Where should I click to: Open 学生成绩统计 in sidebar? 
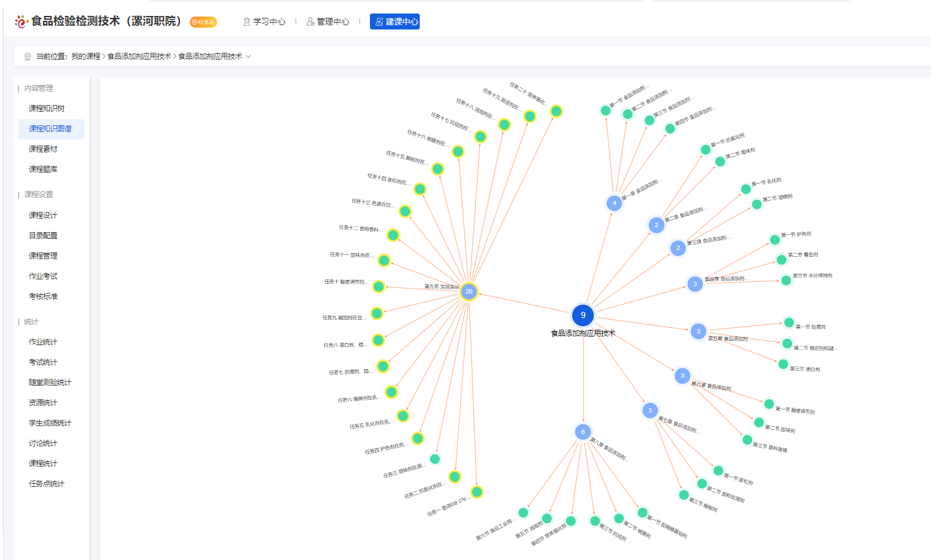tap(50, 423)
